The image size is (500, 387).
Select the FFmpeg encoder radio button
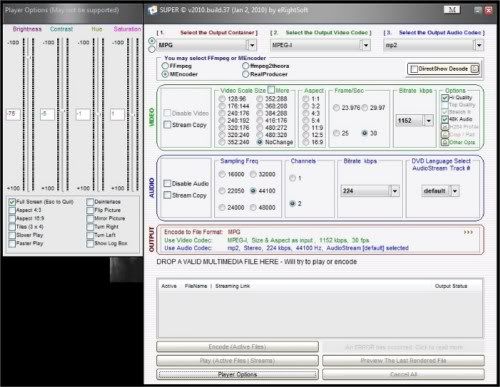[x=165, y=66]
